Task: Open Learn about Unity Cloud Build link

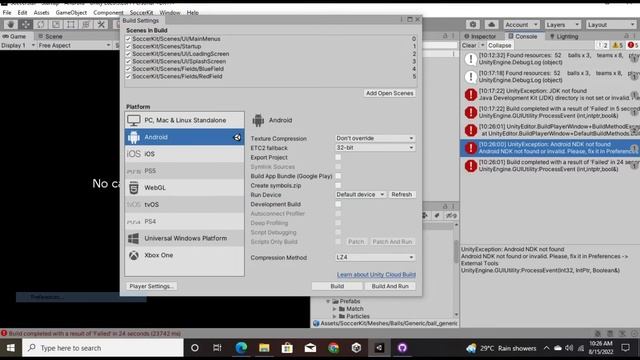Action: click(376, 275)
